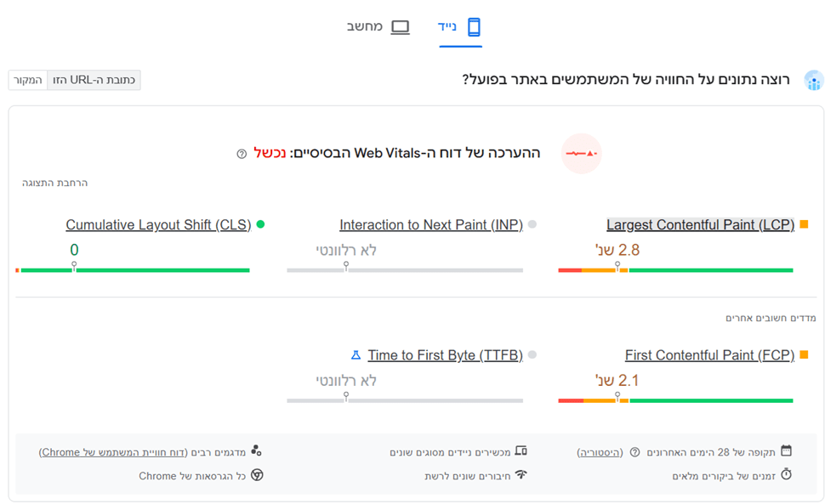Image resolution: width=825 pixels, height=504 pixels.
Task: Click the devices icon beside מכשירים ניידים
Action: coord(521,451)
